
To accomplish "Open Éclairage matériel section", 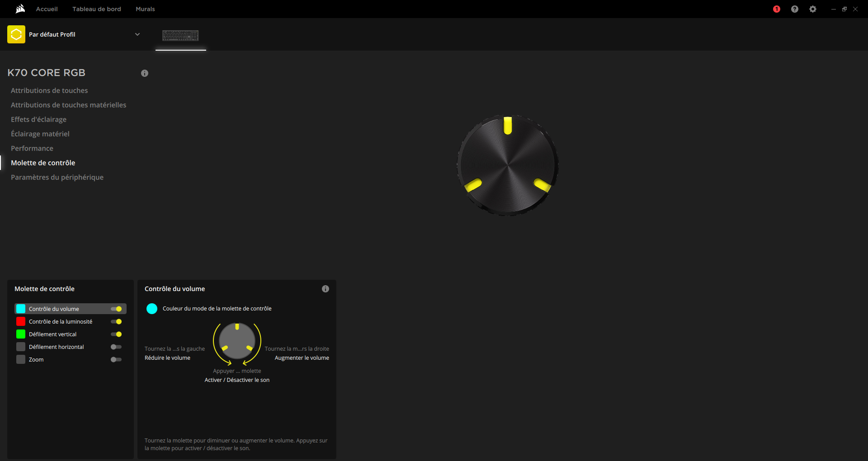I will click(x=40, y=134).
